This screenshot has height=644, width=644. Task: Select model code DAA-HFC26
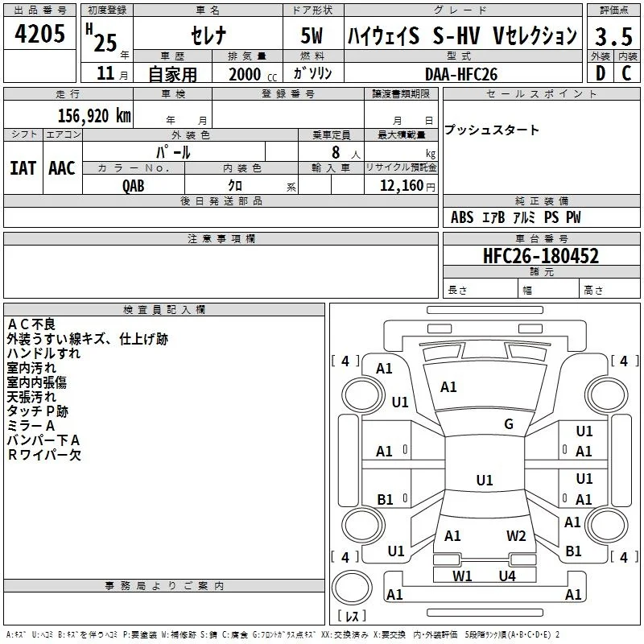click(461, 74)
